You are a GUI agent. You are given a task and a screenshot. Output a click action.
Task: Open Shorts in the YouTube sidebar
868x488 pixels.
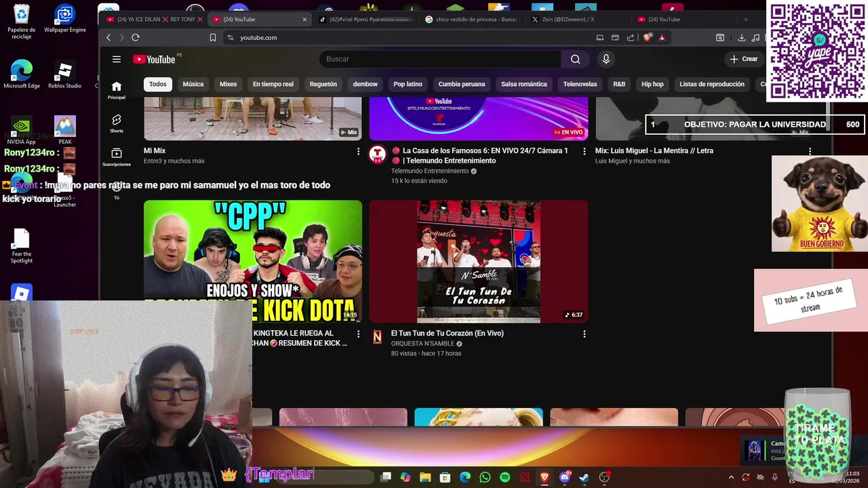pos(117,123)
